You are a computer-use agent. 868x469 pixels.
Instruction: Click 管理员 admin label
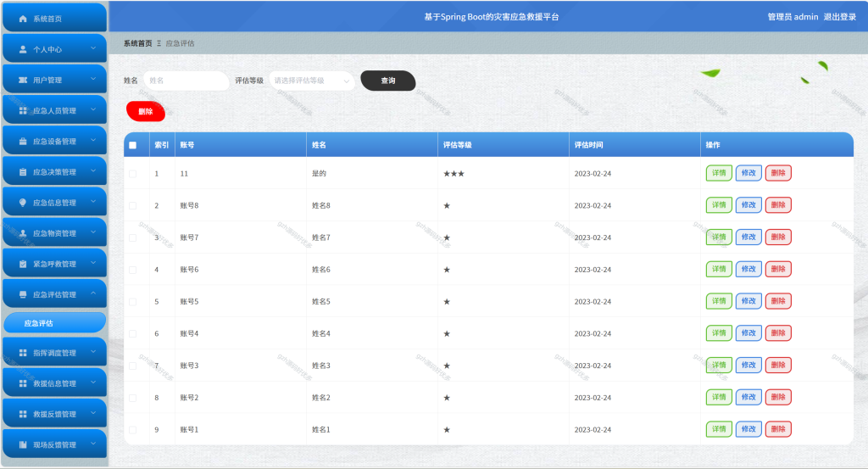[x=793, y=17]
